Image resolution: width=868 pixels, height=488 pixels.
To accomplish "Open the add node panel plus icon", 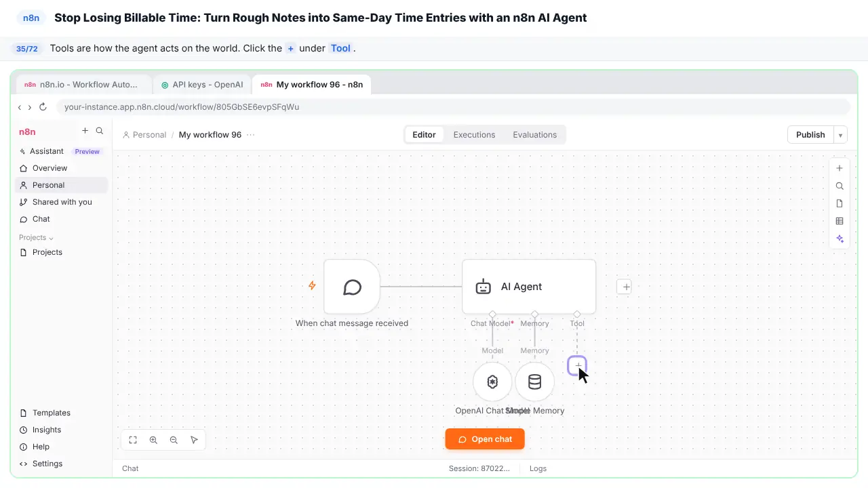I will pos(840,168).
